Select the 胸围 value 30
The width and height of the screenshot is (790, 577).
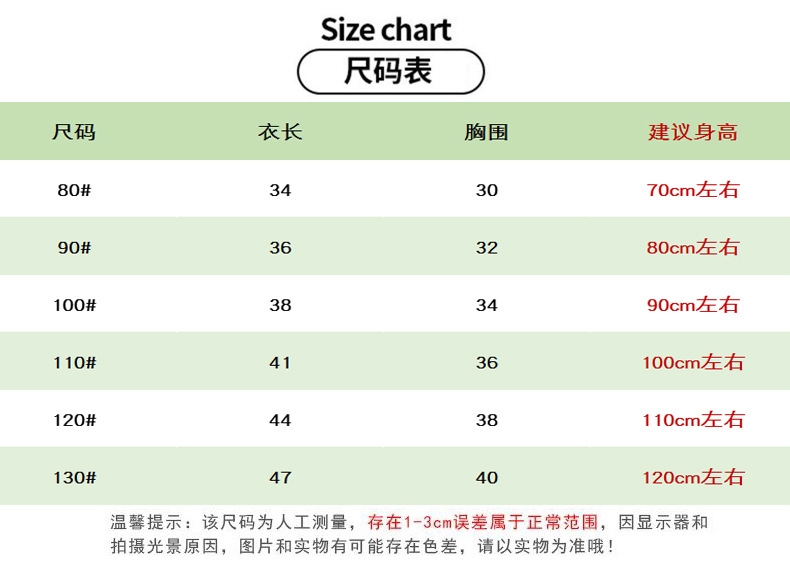pos(486,190)
